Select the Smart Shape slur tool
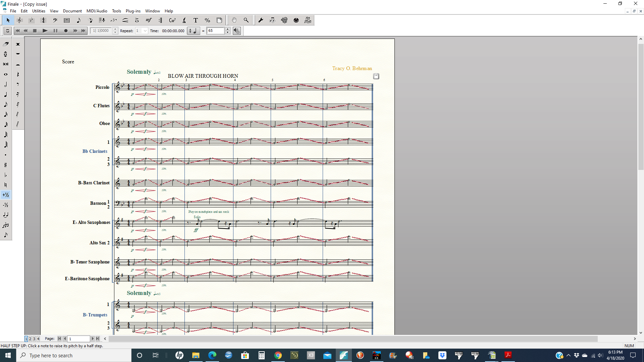 [x=125, y=20]
